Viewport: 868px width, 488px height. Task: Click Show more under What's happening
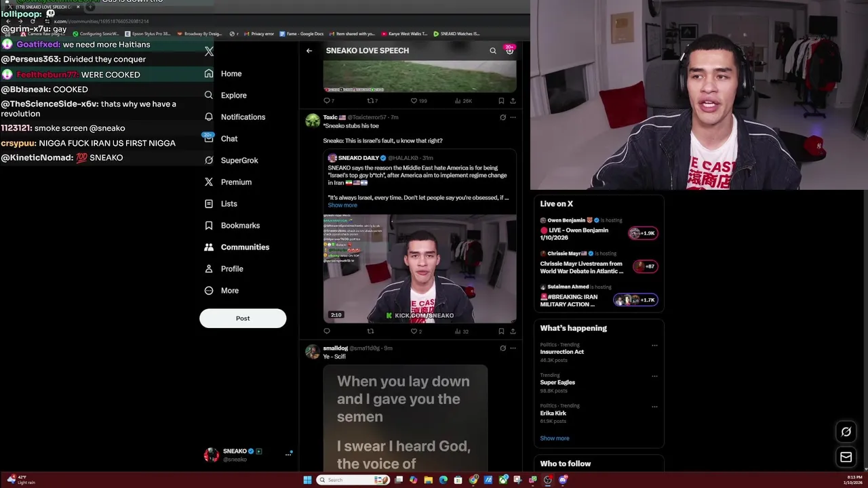555,439
